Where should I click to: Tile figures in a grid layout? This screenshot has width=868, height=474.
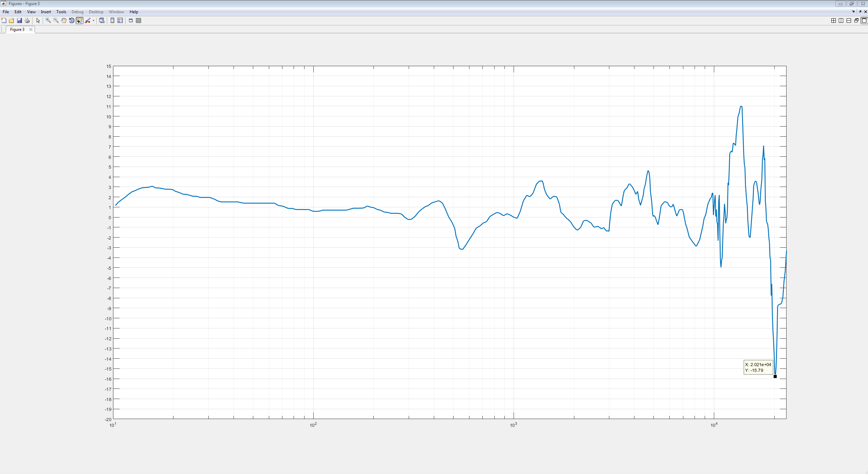coord(833,20)
